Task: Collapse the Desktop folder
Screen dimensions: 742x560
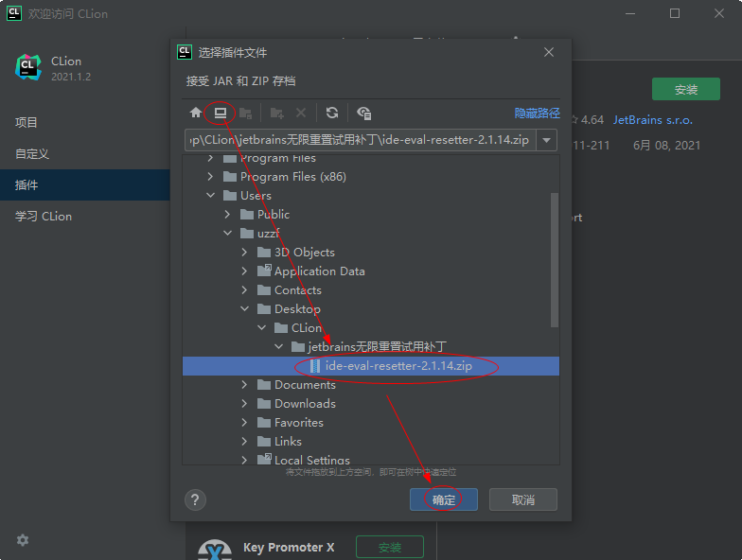Action: (x=245, y=309)
